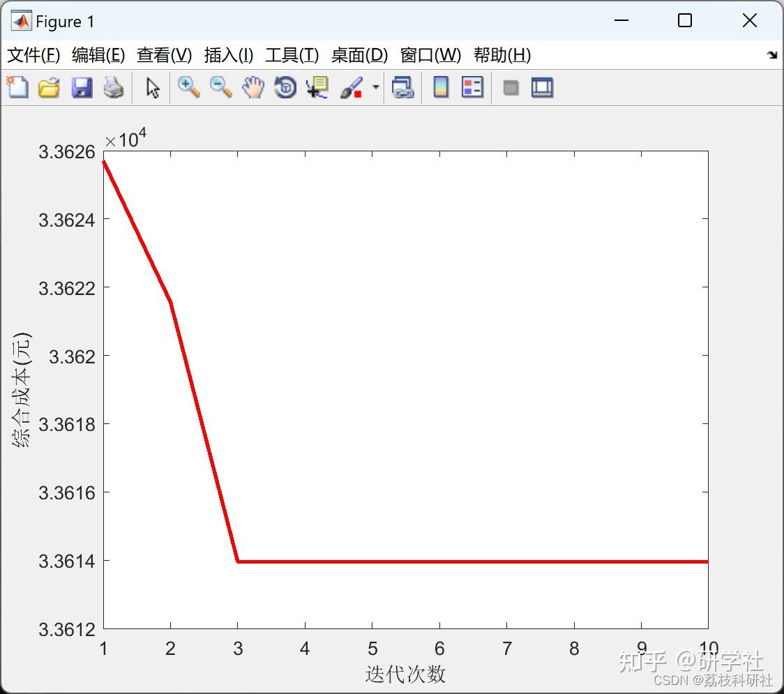This screenshot has width=784, height=694.
Task: Click the y-axis tick label 3.3622
Action: (x=66, y=289)
